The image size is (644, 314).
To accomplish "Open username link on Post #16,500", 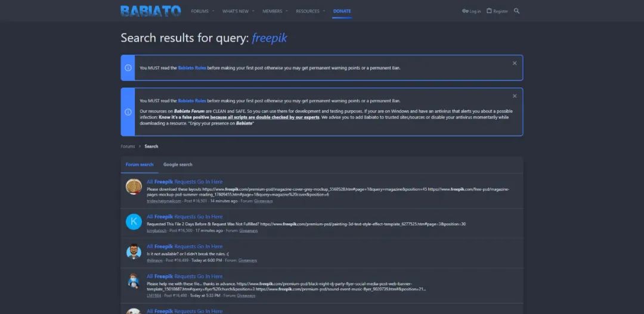I will coord(156,231).
